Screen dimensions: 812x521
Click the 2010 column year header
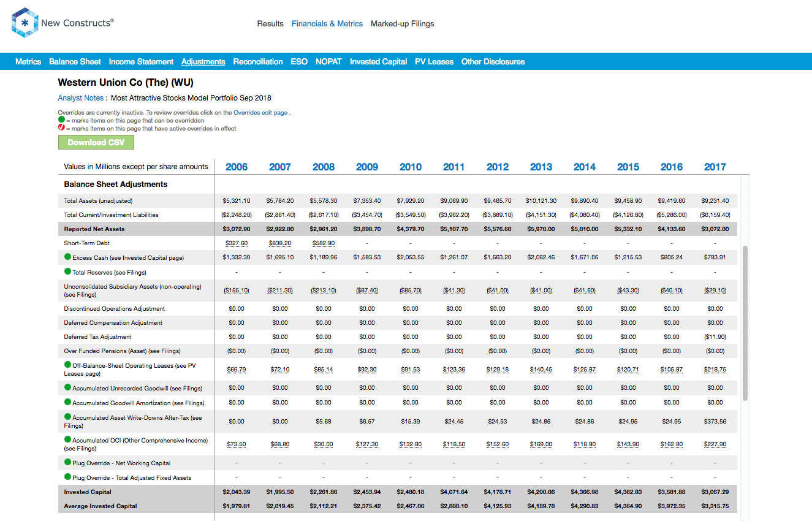pos(411,167)
